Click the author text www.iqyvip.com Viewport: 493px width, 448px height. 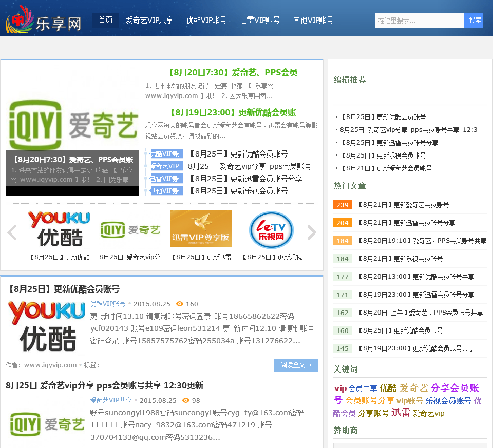(x=50, y=365)
